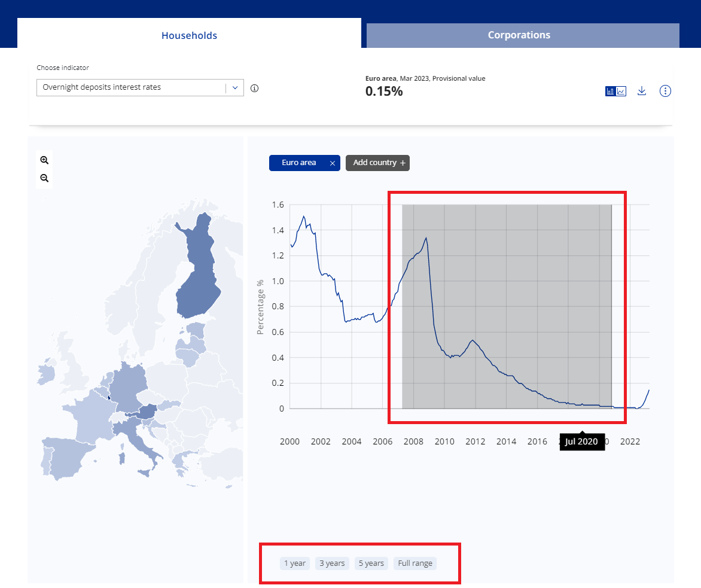
Task: Keep Households view active
Action: [189, 35]
